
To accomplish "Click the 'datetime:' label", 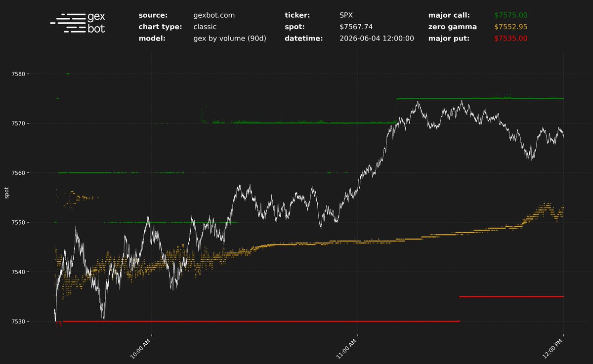I will (303, 38).
